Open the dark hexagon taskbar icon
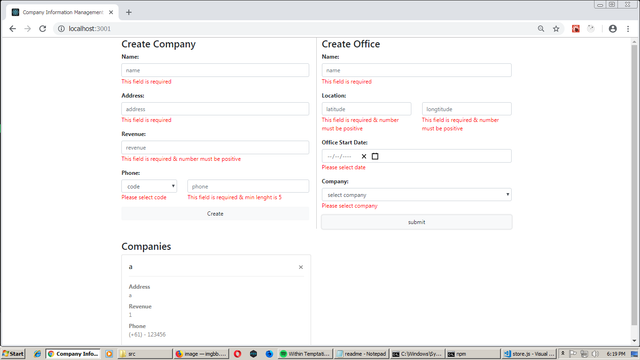Screen dimensions: 640x360 (253, 354)
